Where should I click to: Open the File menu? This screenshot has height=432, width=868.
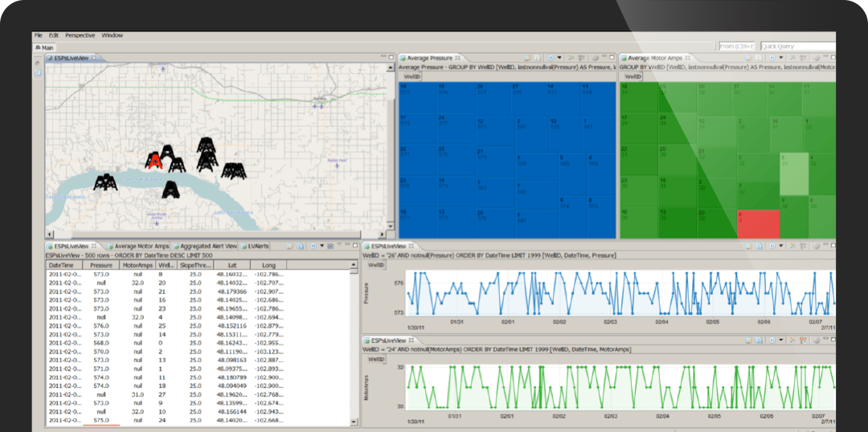39,35
